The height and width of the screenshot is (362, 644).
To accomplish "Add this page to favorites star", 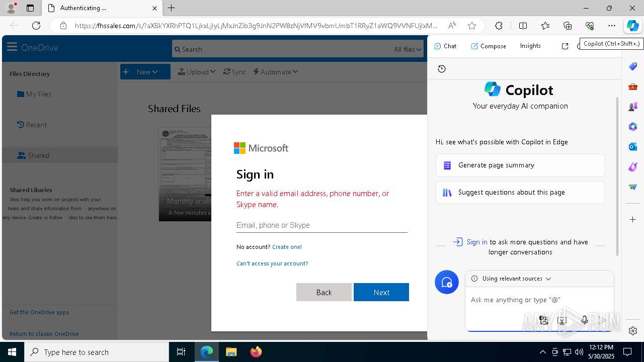I will point(471,26).
